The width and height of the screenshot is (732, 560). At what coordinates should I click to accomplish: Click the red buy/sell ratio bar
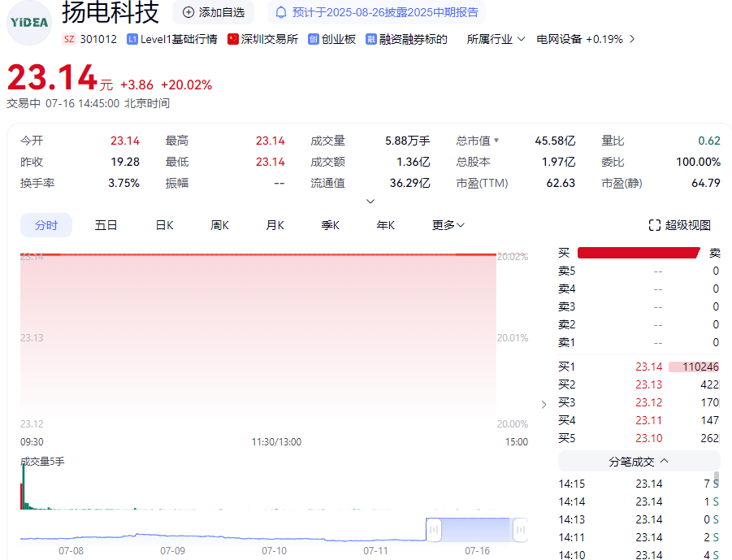click(639, 253)
